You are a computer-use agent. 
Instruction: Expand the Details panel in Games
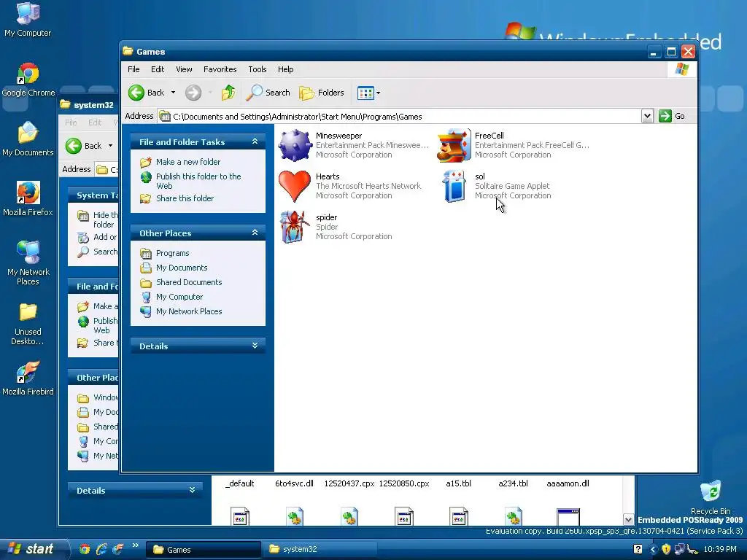click(x=255, y=346)
